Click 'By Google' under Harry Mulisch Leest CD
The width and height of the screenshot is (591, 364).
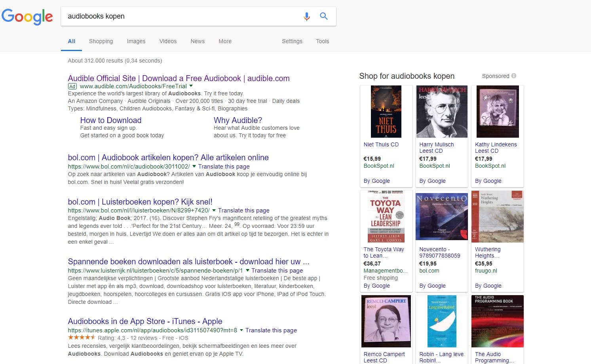(x=433, y=181)
